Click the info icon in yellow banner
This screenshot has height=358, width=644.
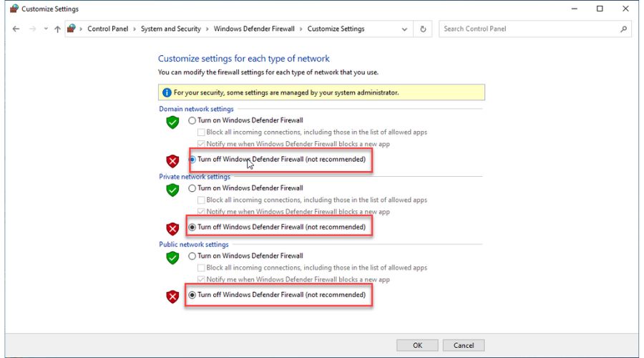pos(167,92)
